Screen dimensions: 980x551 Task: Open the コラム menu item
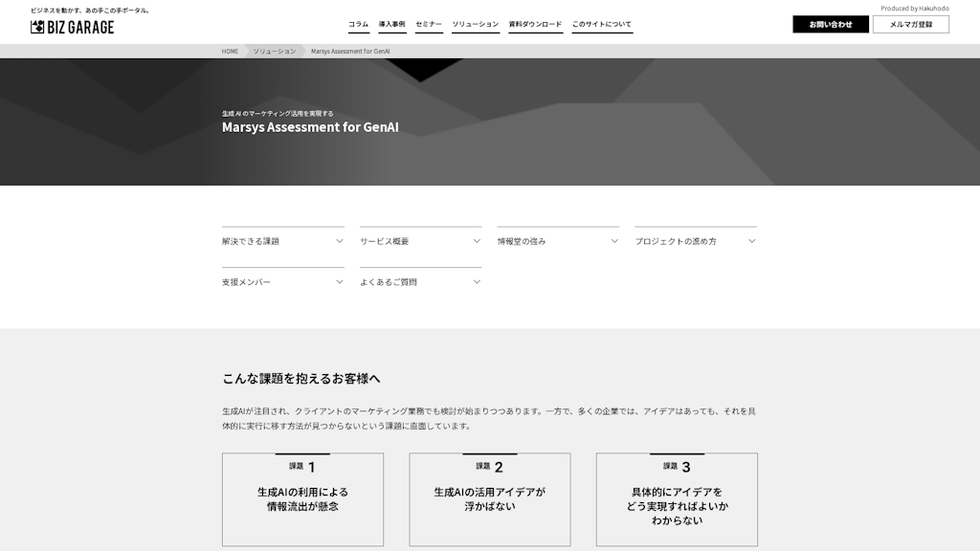pos(358,24)
